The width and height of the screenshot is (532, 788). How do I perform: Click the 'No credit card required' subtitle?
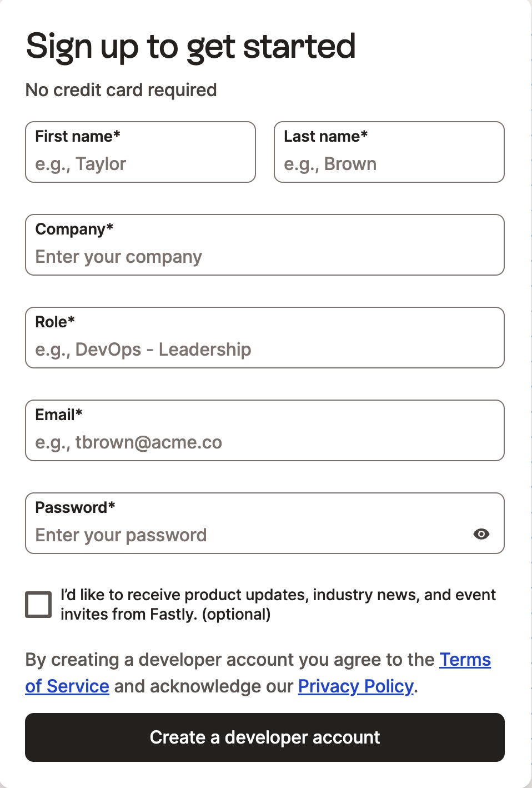point(121,90)
